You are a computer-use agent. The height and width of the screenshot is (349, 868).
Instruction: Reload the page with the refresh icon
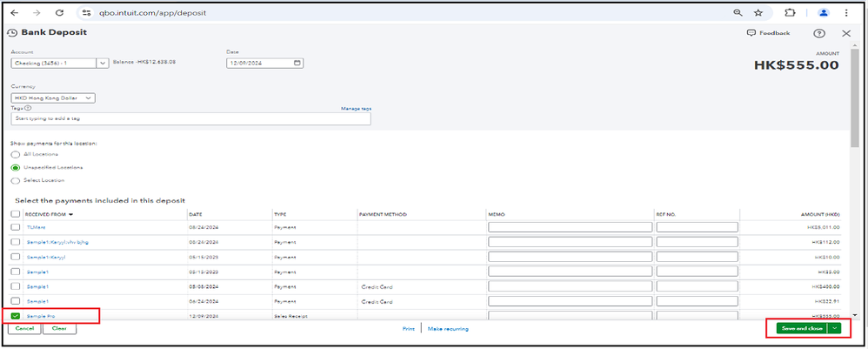pos(59,13)
